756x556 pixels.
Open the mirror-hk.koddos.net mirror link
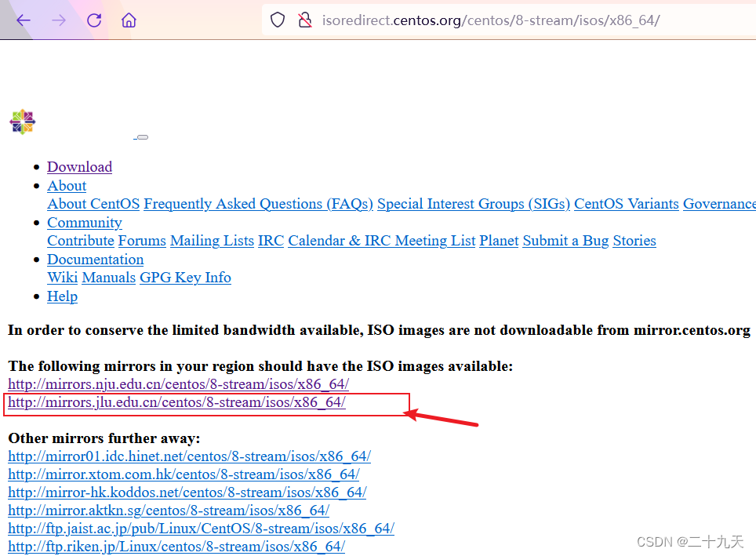187,492
